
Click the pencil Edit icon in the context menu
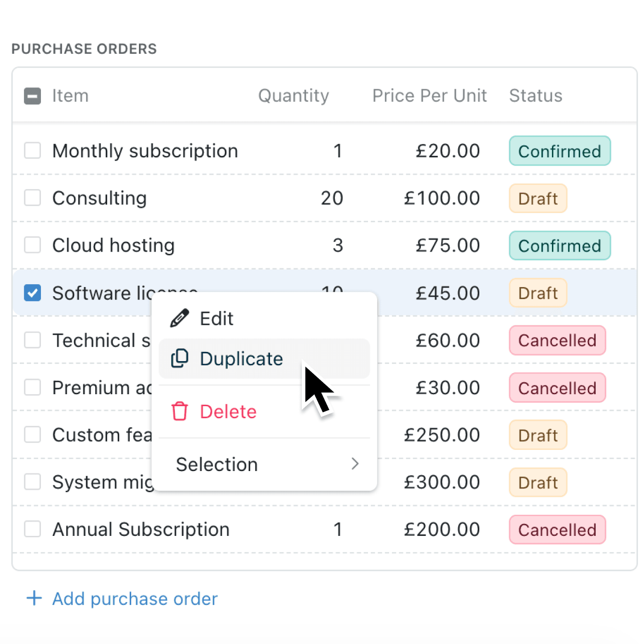tap(179, 317)
